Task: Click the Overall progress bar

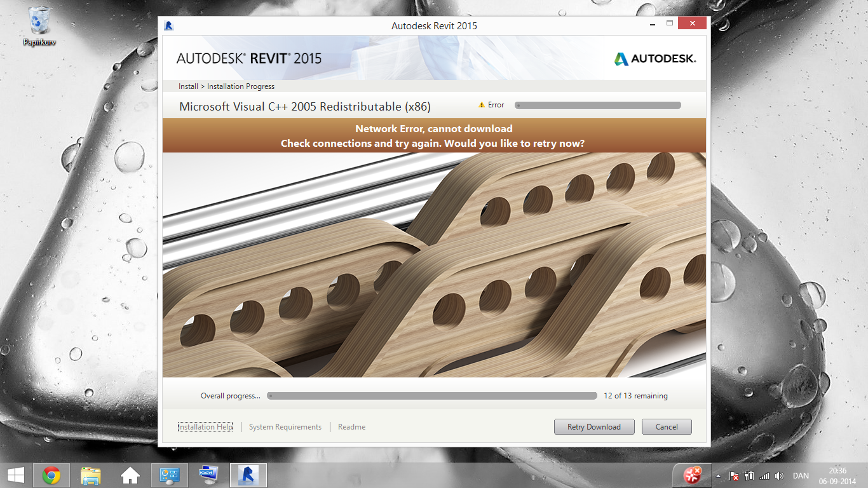Action: click(432, 395)
